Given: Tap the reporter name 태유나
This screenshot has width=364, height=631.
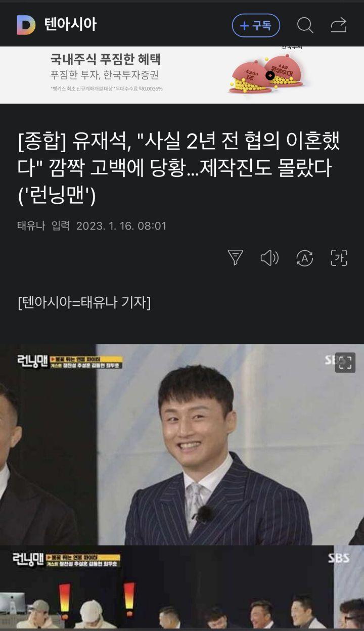Looking at the screenshot, I should 31,226.
